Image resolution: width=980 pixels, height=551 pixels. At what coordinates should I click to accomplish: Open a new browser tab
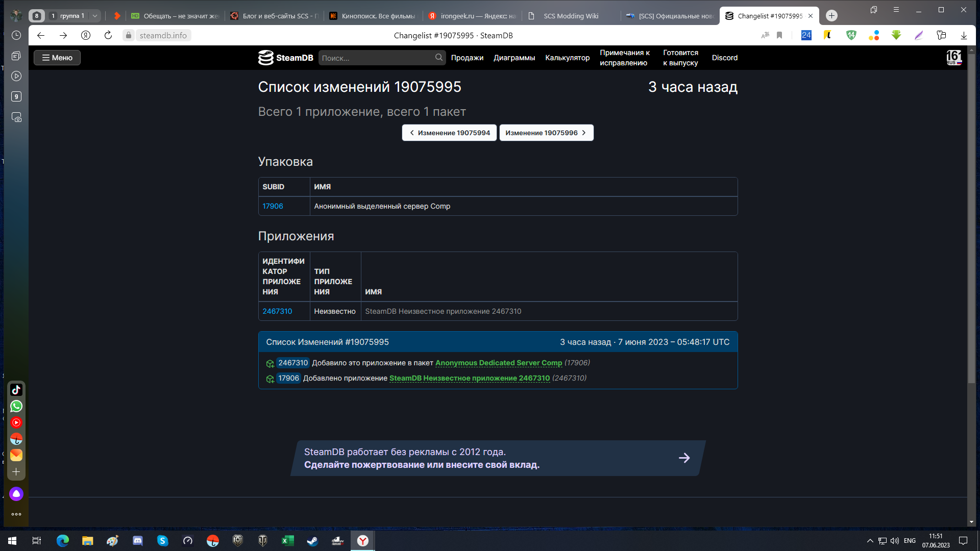[832, 16]
